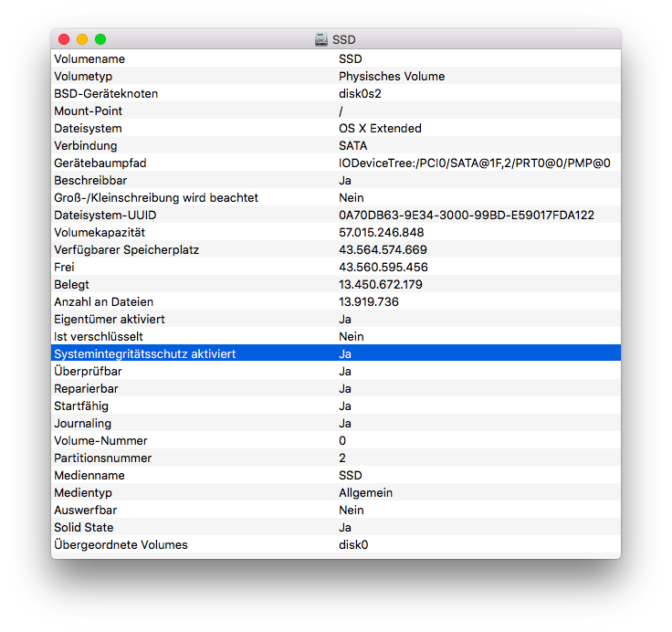The width and height of the screenshot is (672, 632).
Task: Click the UUID value 0A70DB63-9E34-3000-99BD-E59017FDA122
Action: (x=467, y=216)
